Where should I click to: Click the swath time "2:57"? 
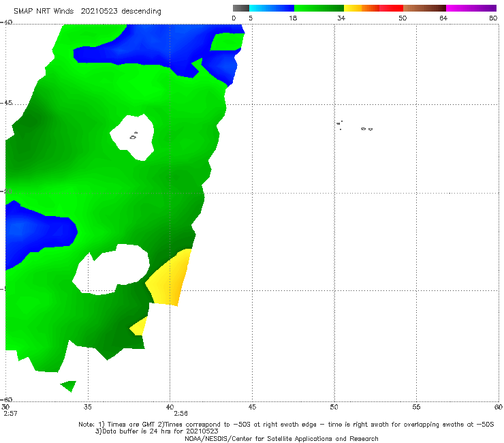pos(10,414)
